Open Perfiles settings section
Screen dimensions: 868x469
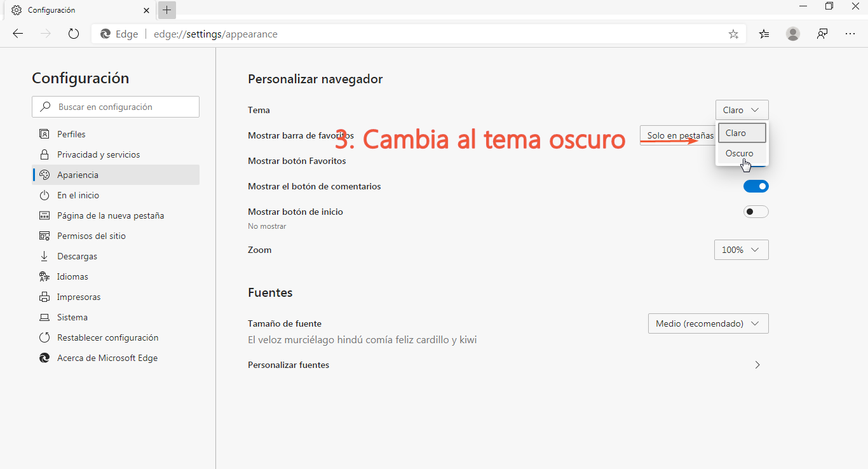coord(116,134)
